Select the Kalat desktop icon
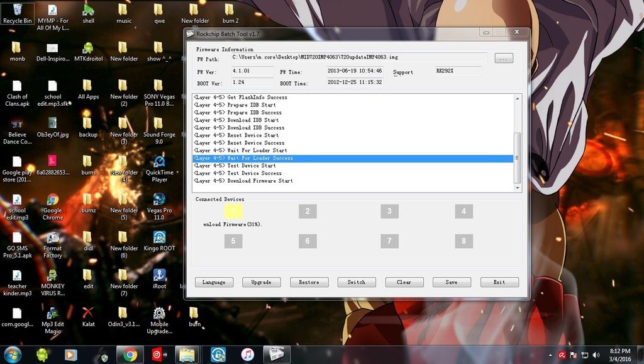This screenshot has width=644, height=364. (88, 317)
